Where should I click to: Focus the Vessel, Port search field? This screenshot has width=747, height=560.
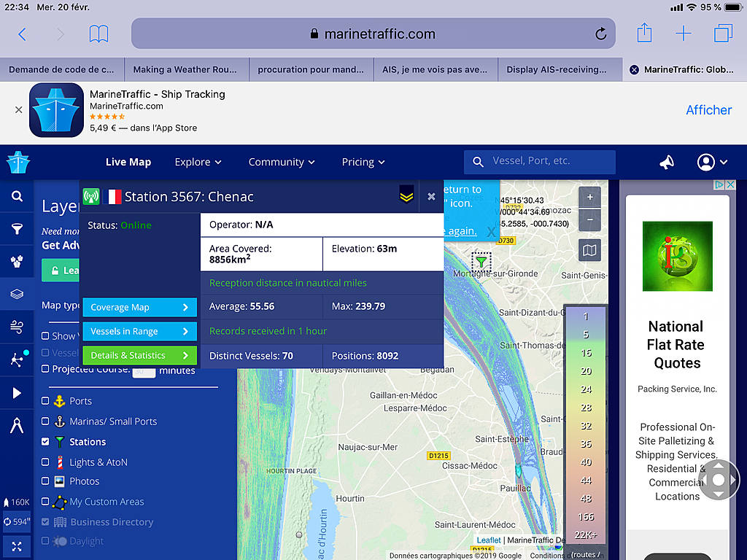tap(540, 162)
